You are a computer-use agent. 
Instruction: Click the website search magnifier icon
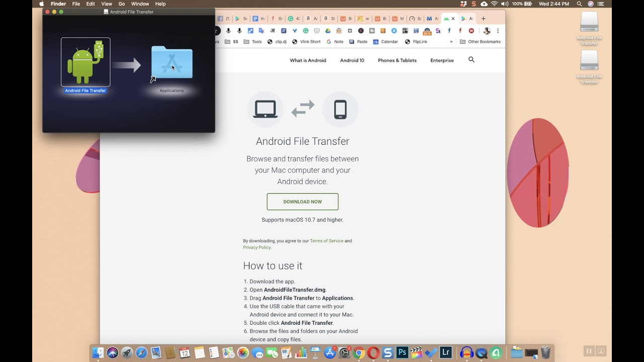471,60
